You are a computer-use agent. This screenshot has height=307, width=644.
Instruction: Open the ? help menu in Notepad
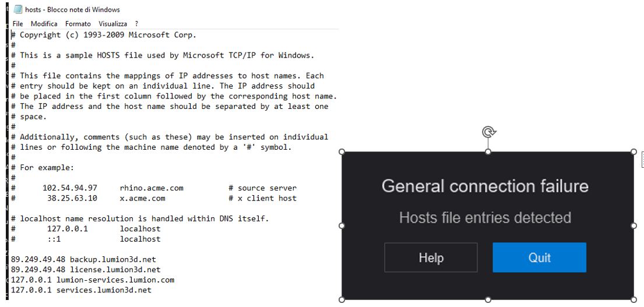[x=136, y=24]
